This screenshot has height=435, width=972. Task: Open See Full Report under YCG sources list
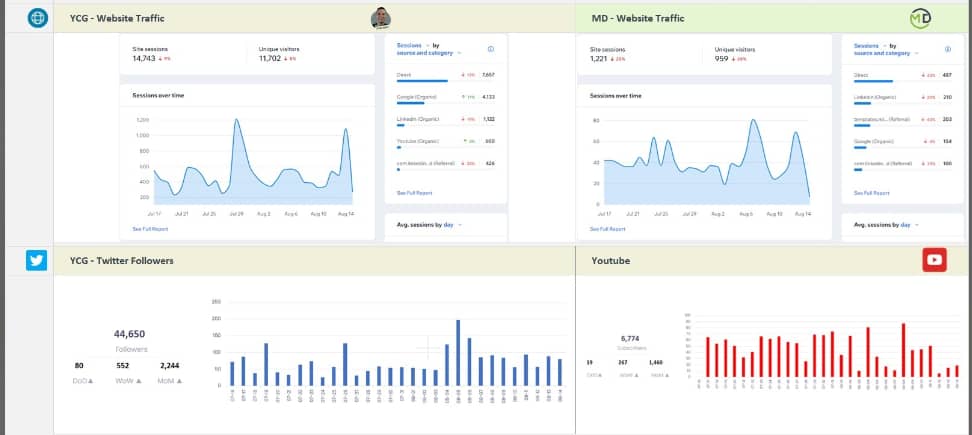pyautogui.click(x=414, y=193)
